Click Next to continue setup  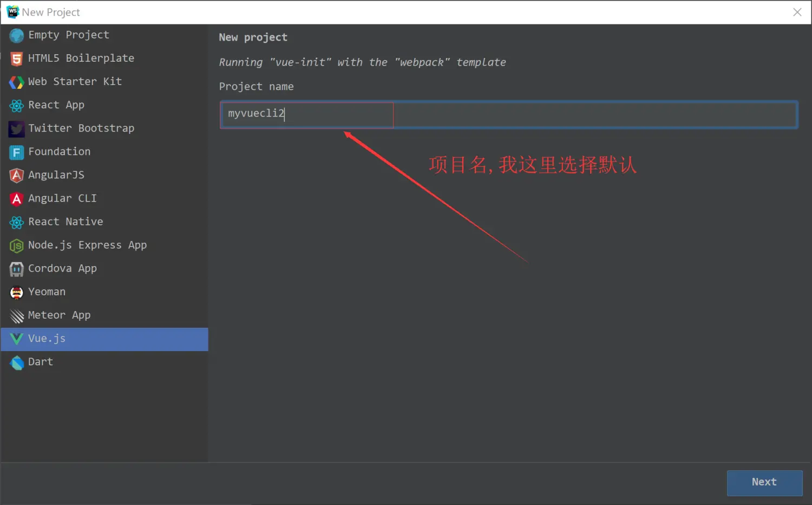[x=764, y=483]
